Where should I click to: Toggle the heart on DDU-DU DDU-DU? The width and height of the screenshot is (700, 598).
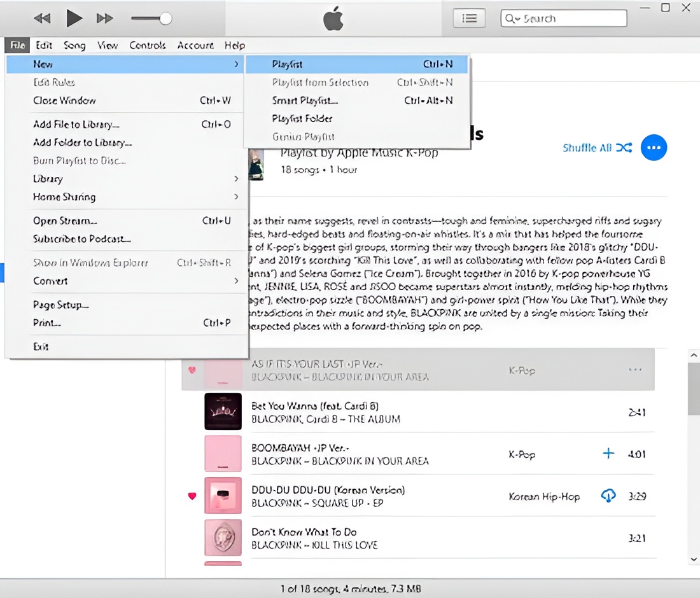pyautogui.click(x=192, y=496)
